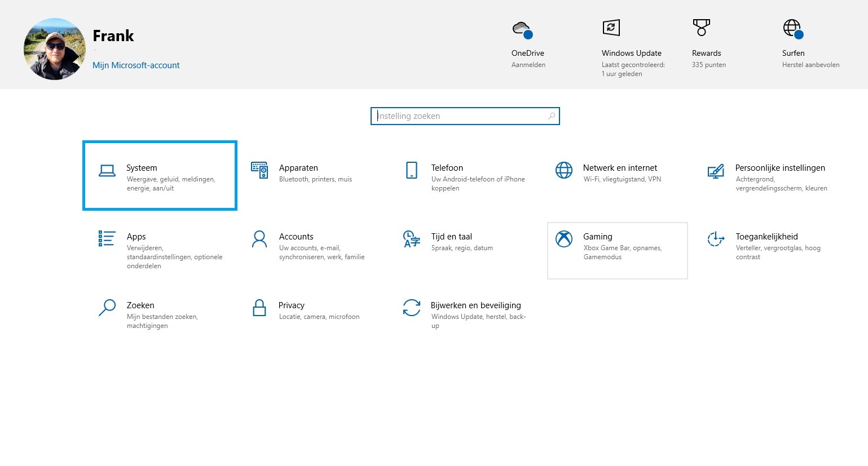This screenshot has width=868, height=466.
Task: Click 'Verteller, vergrootglas, hoog contrast' text
Action: tap(778, 252)
